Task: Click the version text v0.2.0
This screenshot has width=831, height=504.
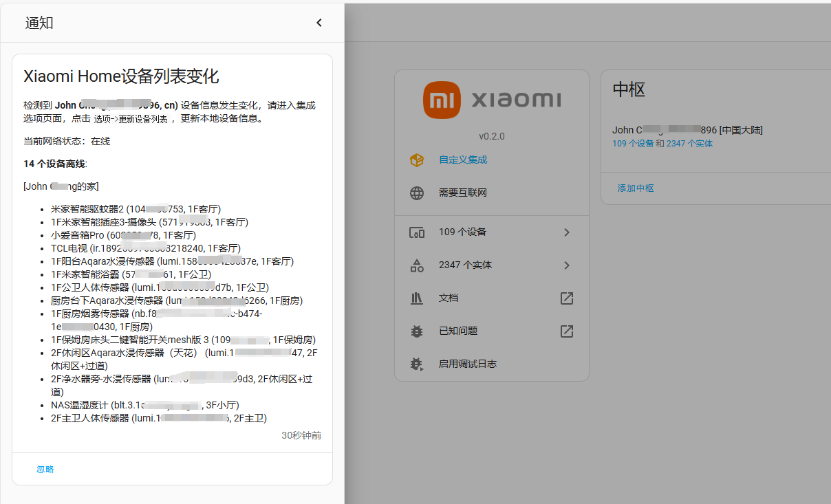Action: pyautogui.click(x=492, y=136)
